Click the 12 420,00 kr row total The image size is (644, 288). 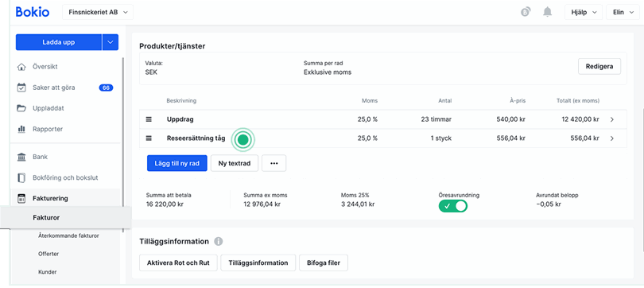580,119
